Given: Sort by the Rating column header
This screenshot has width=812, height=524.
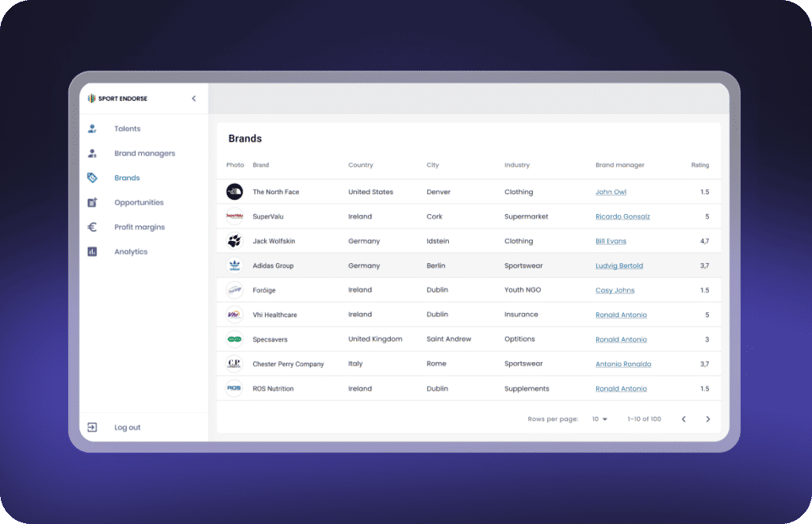Looking at the screenshot, I should tap(699, 165).
